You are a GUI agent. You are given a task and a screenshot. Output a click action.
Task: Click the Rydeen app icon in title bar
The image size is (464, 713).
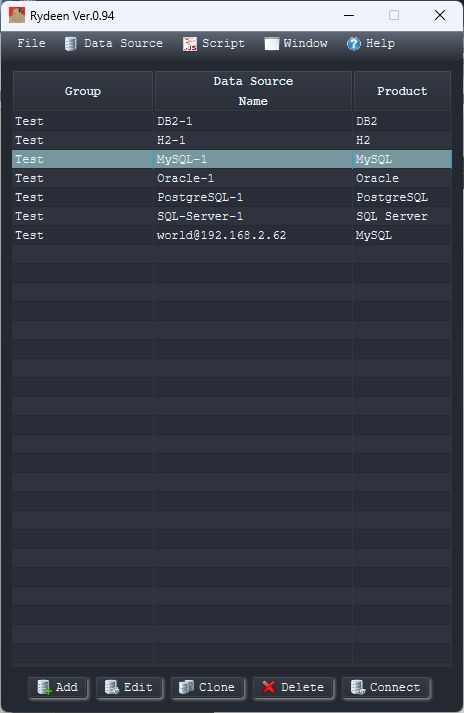pyautogui.click(x=17, y=15)
